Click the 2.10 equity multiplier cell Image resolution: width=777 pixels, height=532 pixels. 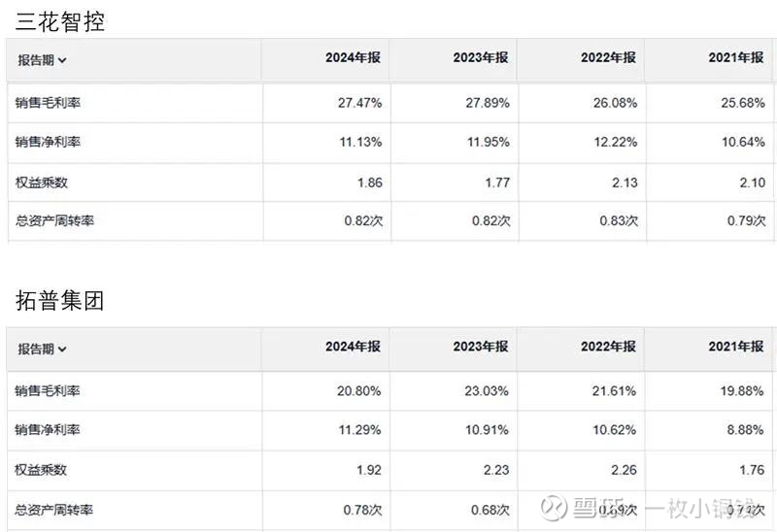pos(752,182)
